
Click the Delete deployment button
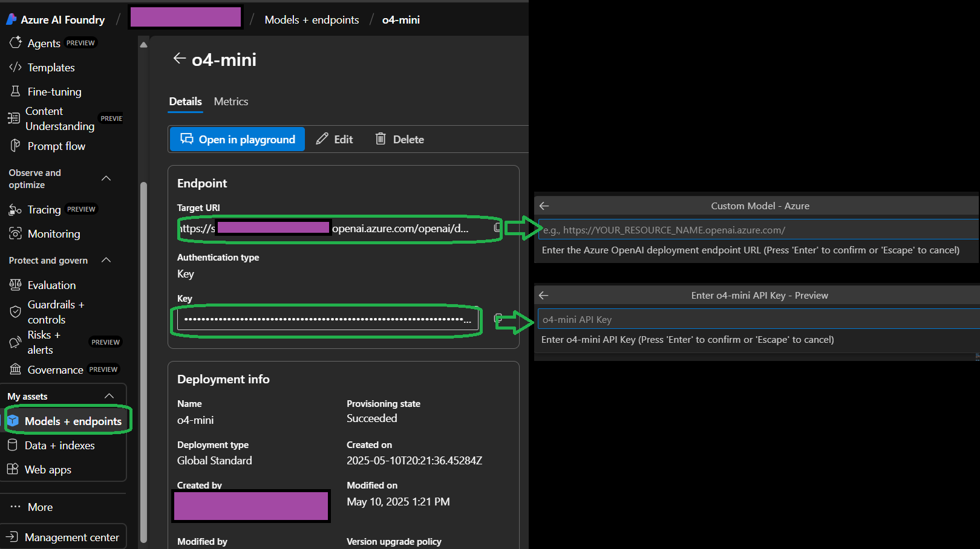pyautogui.click(x=400, y=139)
